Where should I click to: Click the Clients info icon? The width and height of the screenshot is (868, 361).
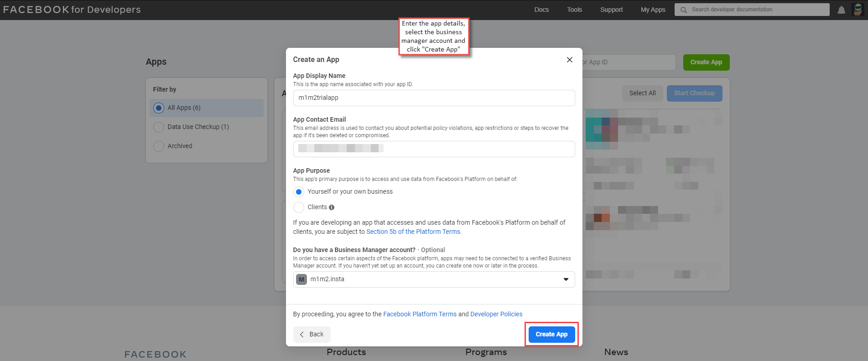(x=332, y=207)
